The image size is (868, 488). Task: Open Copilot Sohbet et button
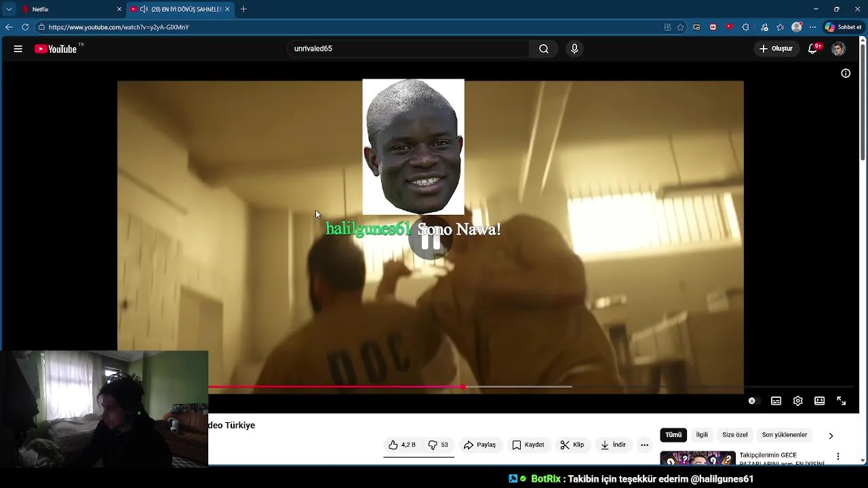coord(844,27)
